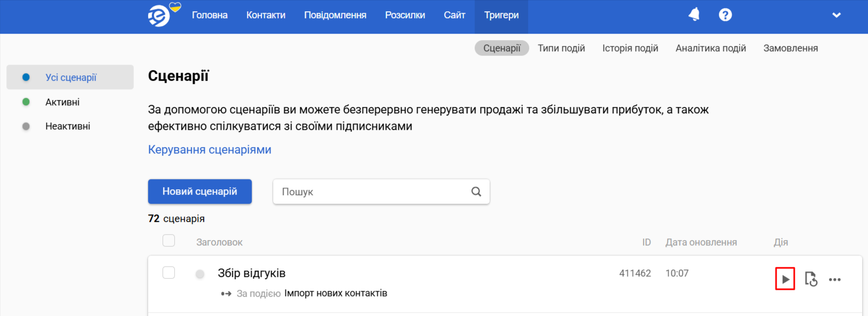The height and width of the screenshot is (316, 868).
Task: Click the 72 сценарія count text
Action: click(176, 219)
